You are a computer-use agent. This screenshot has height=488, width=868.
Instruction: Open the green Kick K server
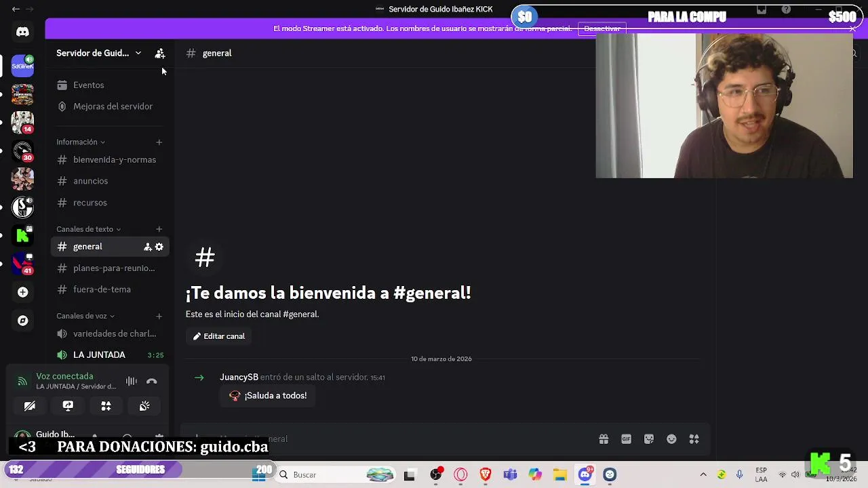22,235
